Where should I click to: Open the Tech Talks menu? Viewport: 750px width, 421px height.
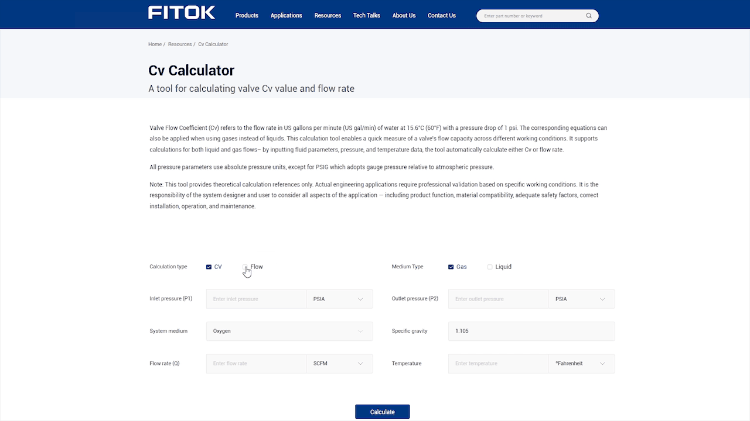pyautogui.click(x=366, y=16)
